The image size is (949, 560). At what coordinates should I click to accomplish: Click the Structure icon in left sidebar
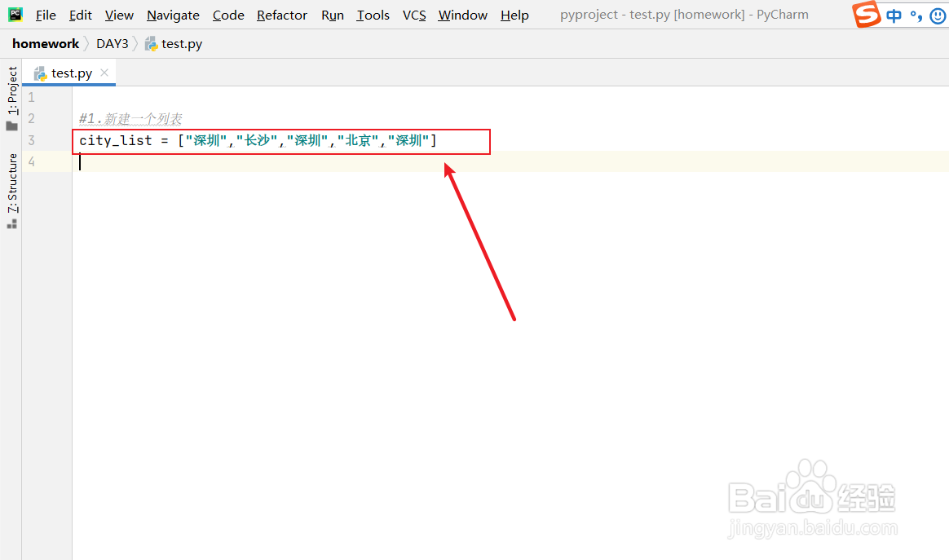click(11, 224)
